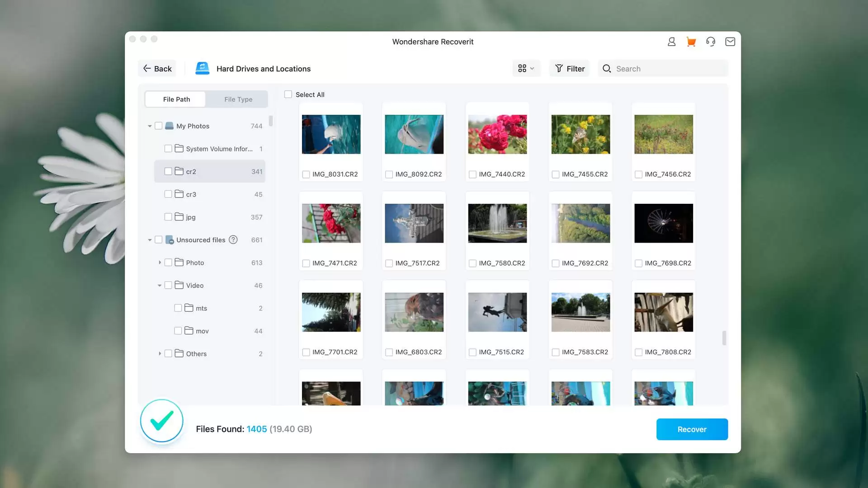Open the mail feedback icon

[730, 42]
